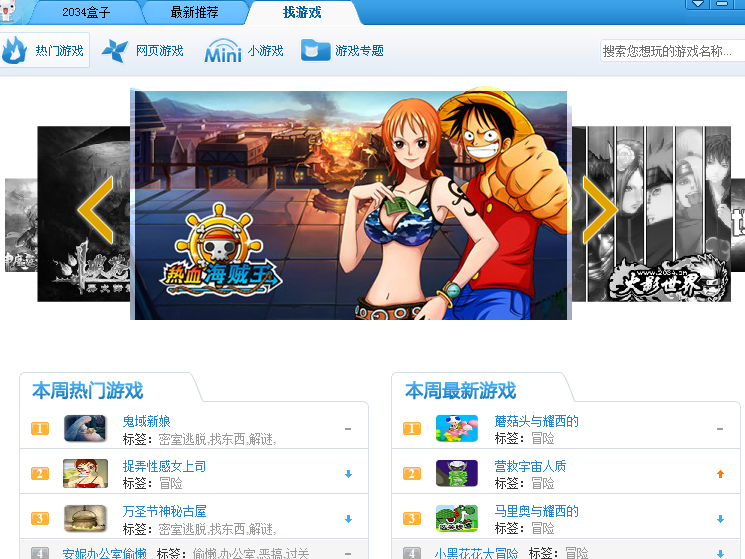
Task: Show next banner with right yellow arrow
Action: click(600, 209)
